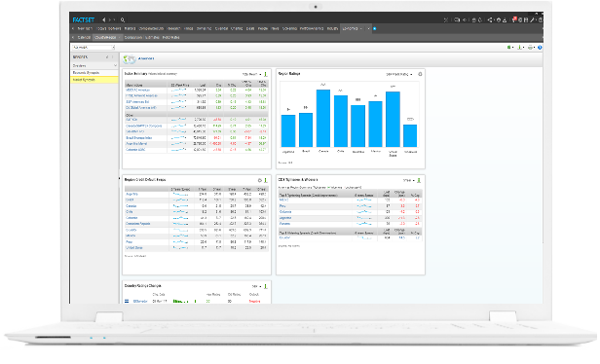Click the green download arrow in report toolbar
Viewport: 600px width, 364px height.
point(520,48)
